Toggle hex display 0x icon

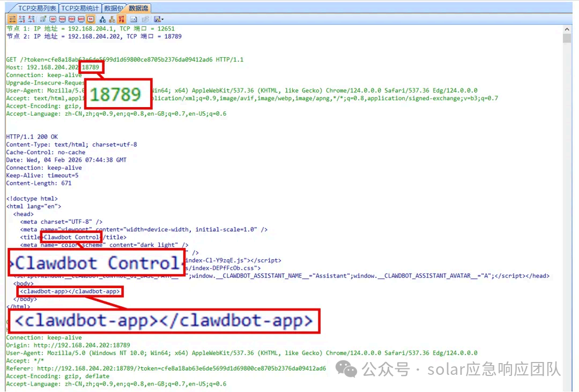[x=133, y=19]
